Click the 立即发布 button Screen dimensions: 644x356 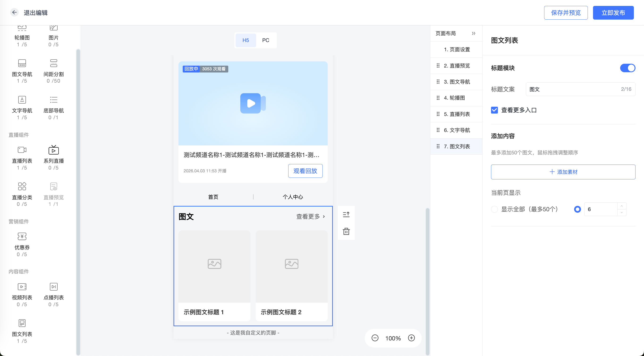pos(613,13)
